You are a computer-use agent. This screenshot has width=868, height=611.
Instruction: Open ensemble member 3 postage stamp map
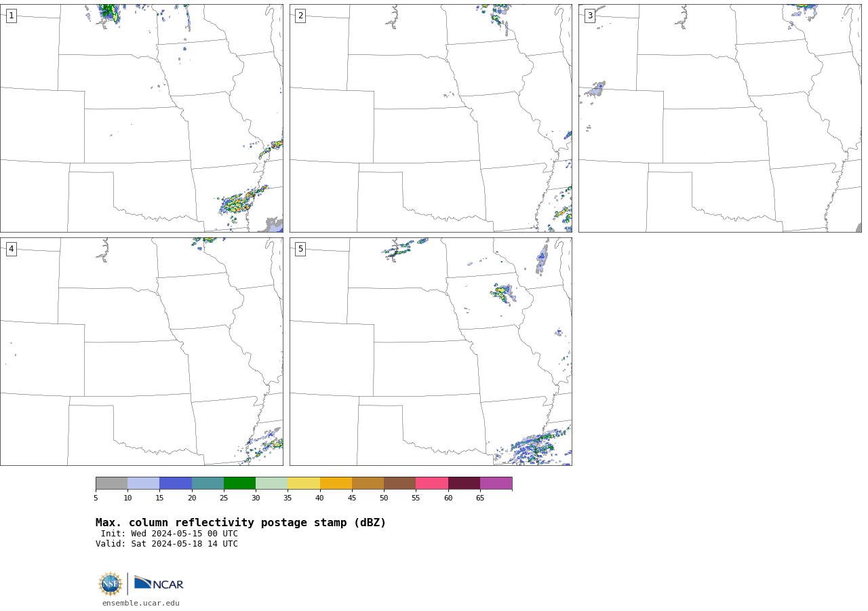pos(720,118)
